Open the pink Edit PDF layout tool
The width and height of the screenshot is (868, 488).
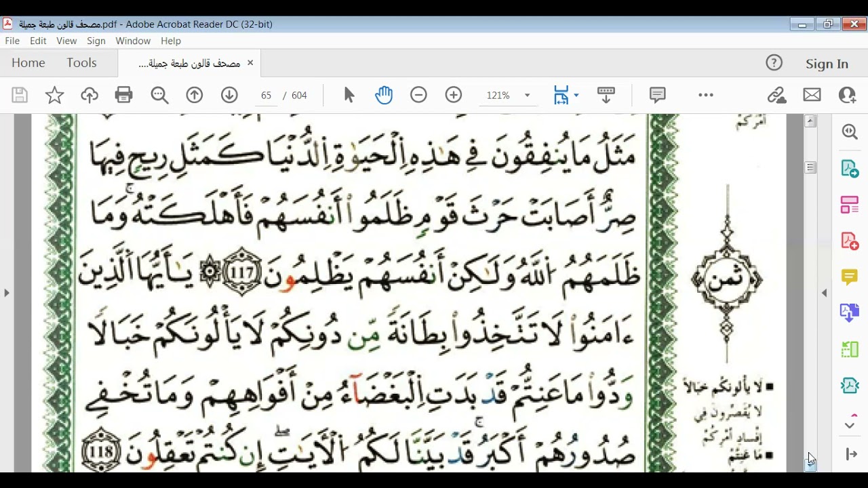pos(850,205)
